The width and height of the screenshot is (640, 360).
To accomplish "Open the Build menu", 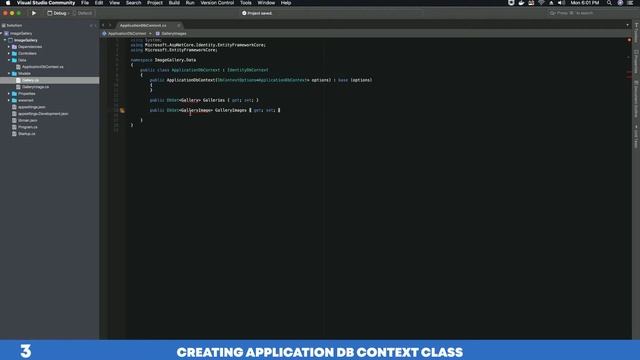I will (x=174, y=3).
